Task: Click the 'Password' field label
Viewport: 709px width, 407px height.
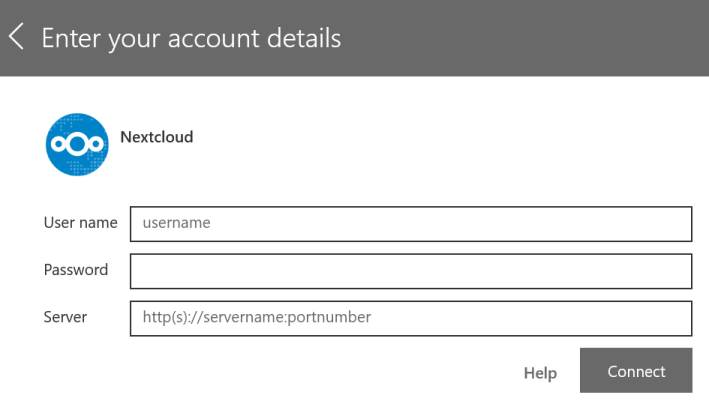Action: (x=75, y=269)
